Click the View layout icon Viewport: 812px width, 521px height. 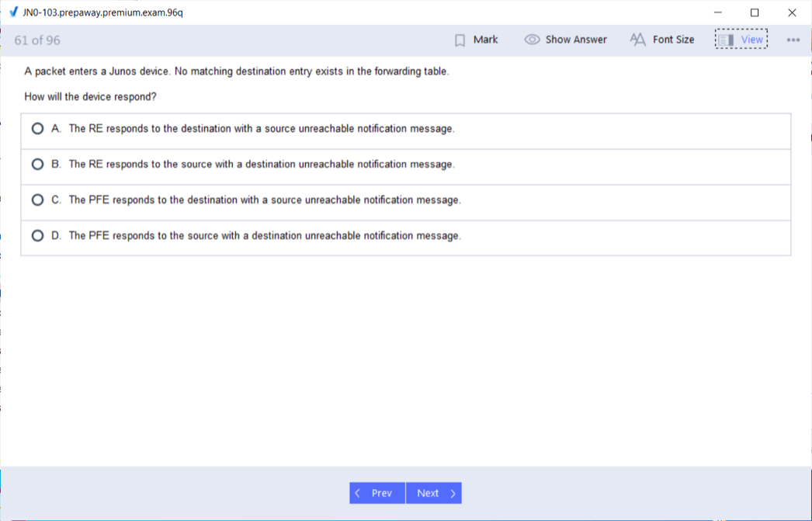click(726, 40)
